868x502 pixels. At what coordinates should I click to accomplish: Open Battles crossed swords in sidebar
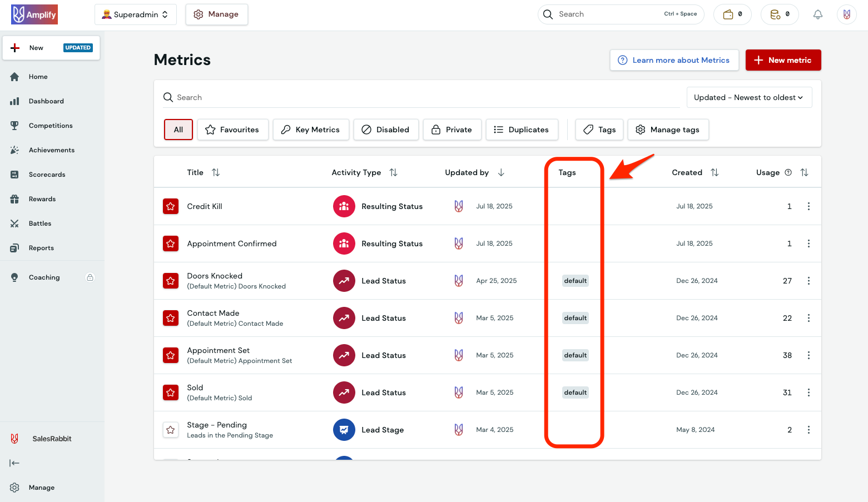15,223
